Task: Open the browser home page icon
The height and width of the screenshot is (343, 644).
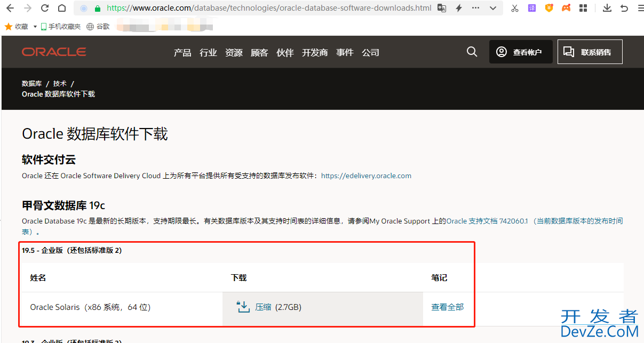Action: coord(62,8)
